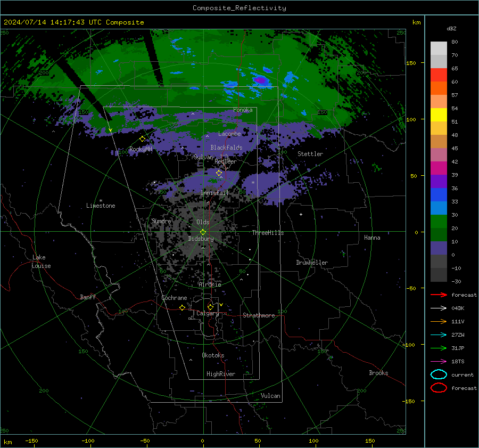Click the light blue 30-33 dBZ swatch
Viewport: 479px width, 448px height.
click(x=439, y=208)
